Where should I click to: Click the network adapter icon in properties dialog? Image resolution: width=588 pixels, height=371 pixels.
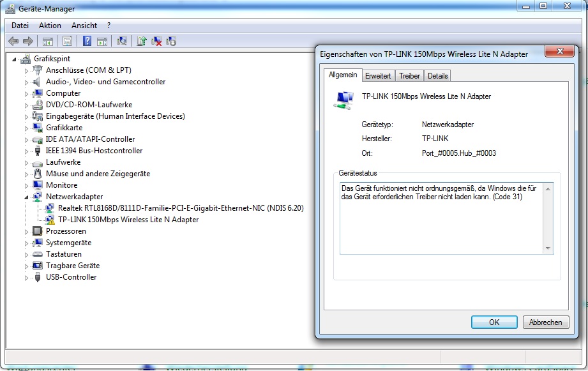[x=343, y=100]
